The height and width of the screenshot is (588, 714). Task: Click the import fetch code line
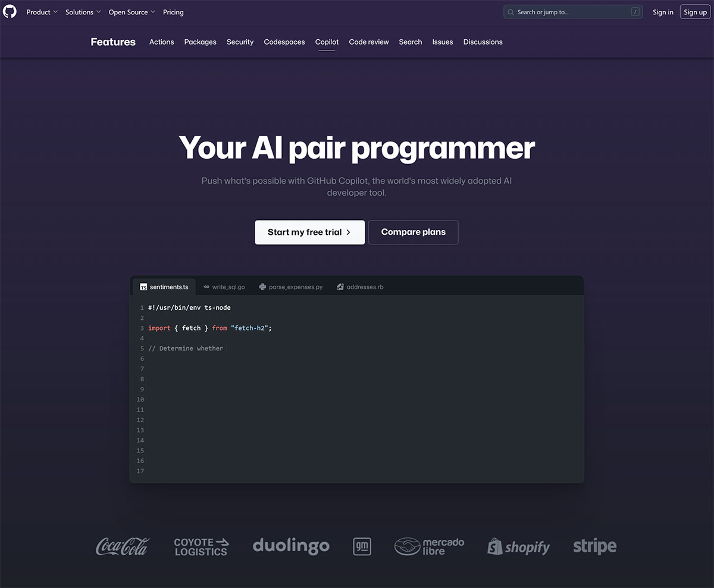pyautogui.click(x=210, y=328)
